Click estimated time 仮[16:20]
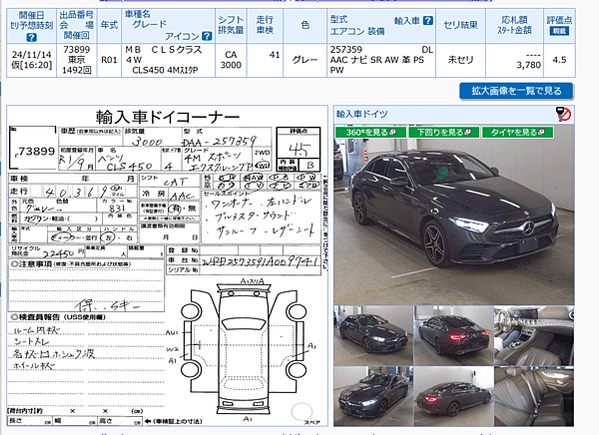 click(x=31, y=65)
